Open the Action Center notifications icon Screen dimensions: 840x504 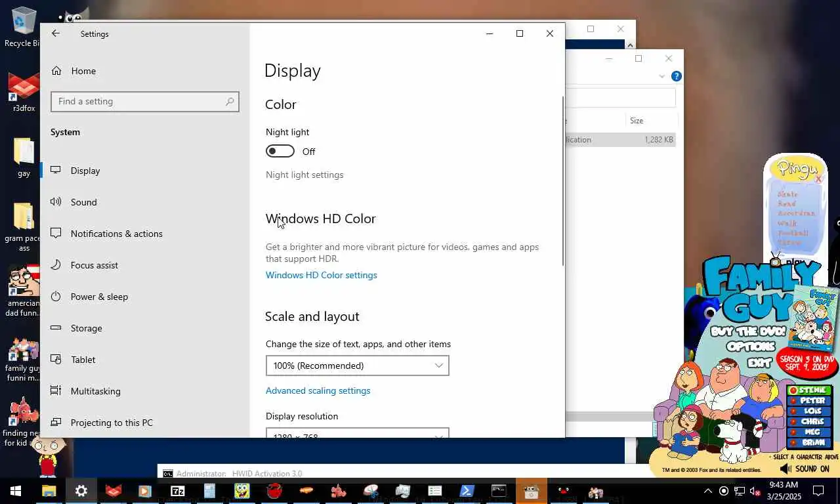(818, 491)
